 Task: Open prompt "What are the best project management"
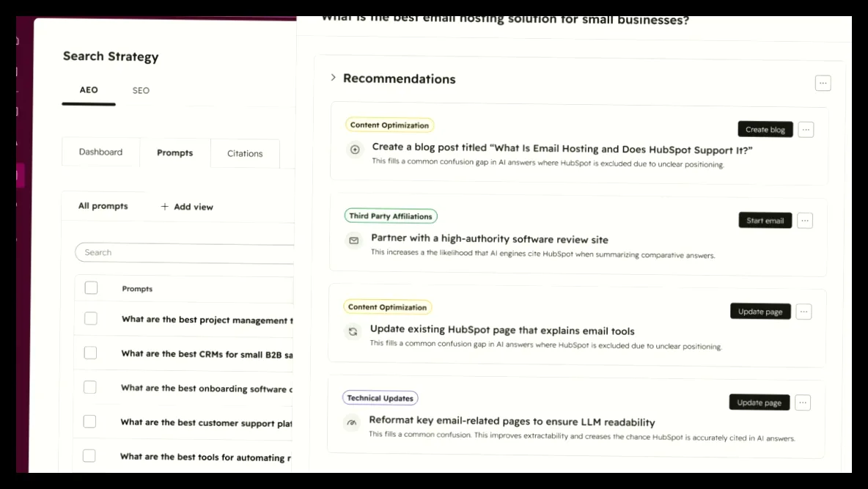(x=207, y=320)
